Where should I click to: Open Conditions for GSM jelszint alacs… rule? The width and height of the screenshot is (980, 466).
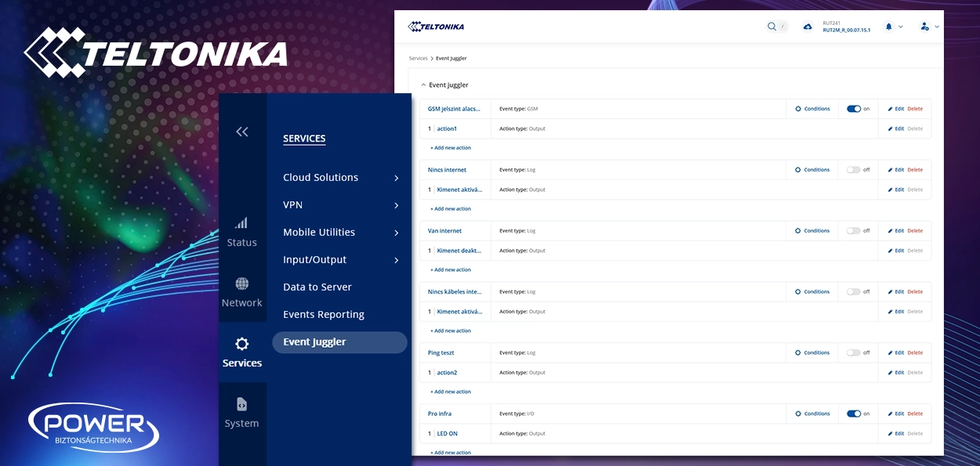coord(812,109)
